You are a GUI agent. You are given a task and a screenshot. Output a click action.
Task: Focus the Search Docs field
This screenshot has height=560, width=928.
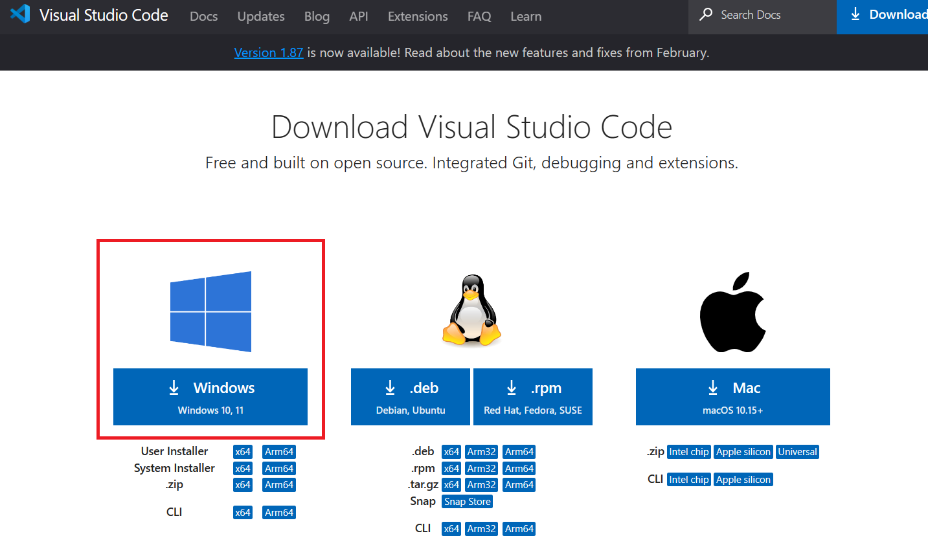point(762,17)
